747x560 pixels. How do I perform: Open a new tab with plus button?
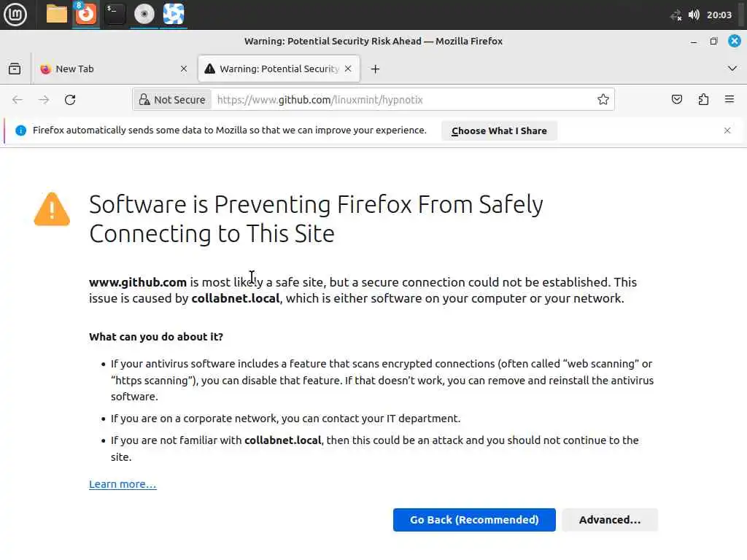[x=375, y=69]
